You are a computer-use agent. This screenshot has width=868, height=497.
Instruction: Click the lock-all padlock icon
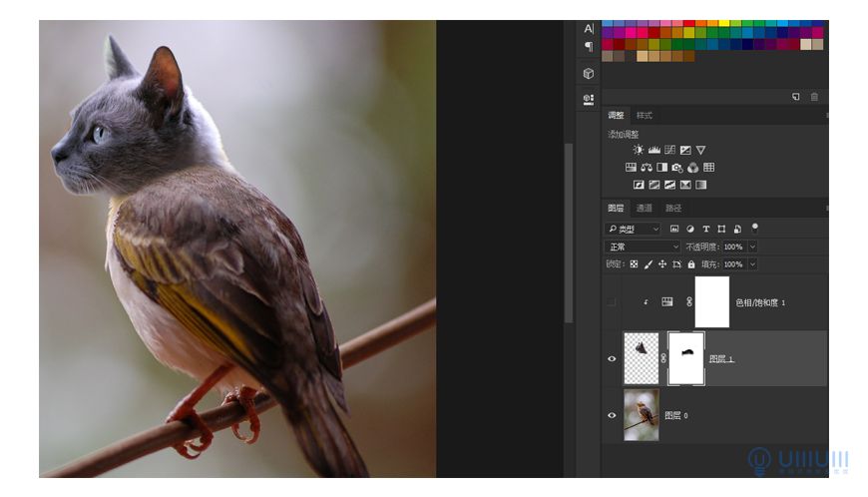click(x=691, y=264)
